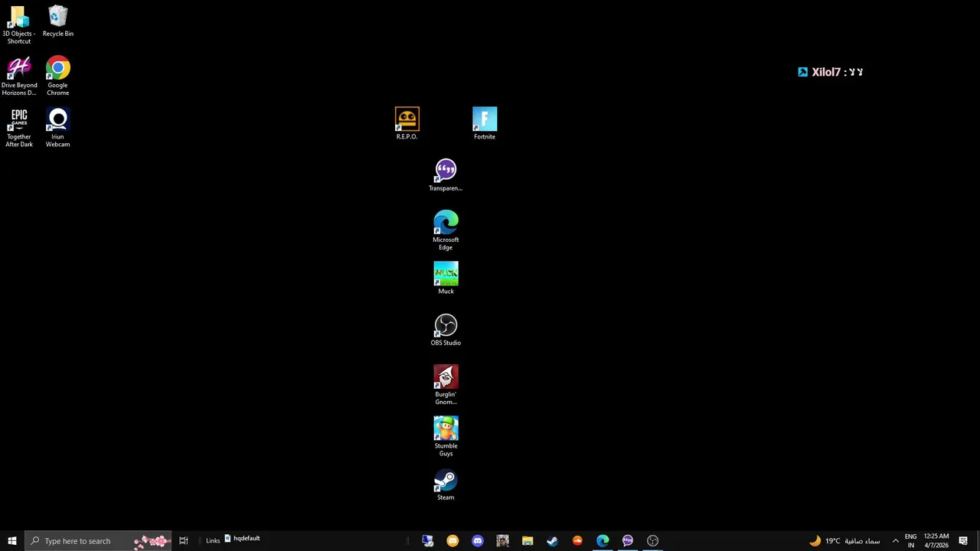
Task: Select the Stumble Guys desktop shortcut
Action: point(446,436)
